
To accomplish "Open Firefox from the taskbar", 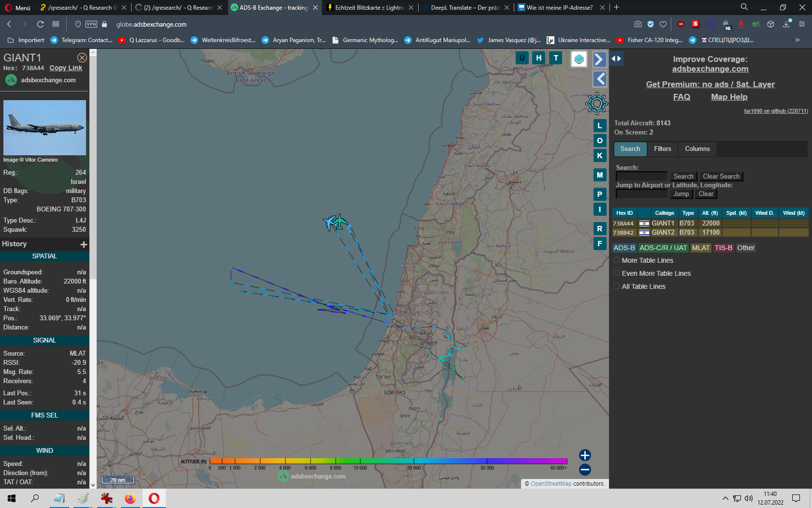I will [130, 498].
